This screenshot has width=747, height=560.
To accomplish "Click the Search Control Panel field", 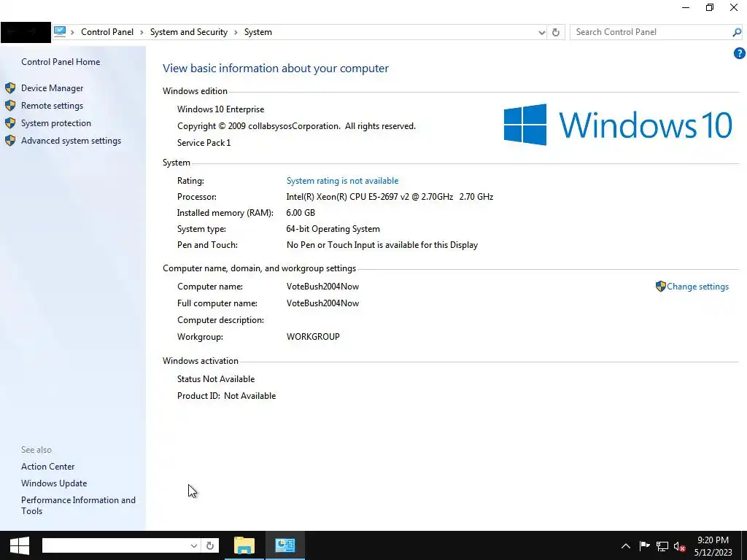I will point(651,32).
